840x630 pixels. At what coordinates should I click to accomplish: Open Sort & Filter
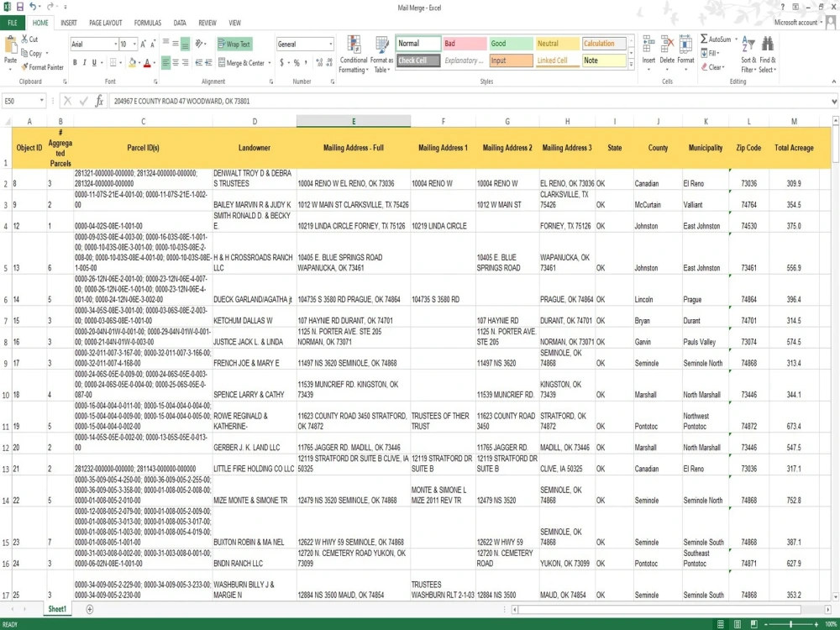click(x=749, y=54)
